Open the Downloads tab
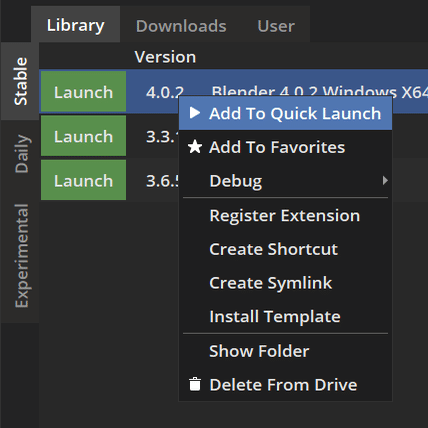428x428 pixels. click(181, 26)
